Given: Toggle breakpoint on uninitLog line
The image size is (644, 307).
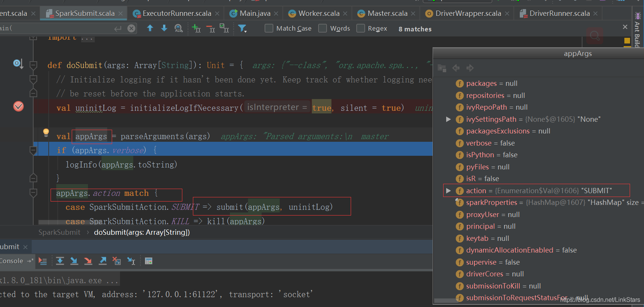Looking at the screenshot, I should click(x=18, y=107).
